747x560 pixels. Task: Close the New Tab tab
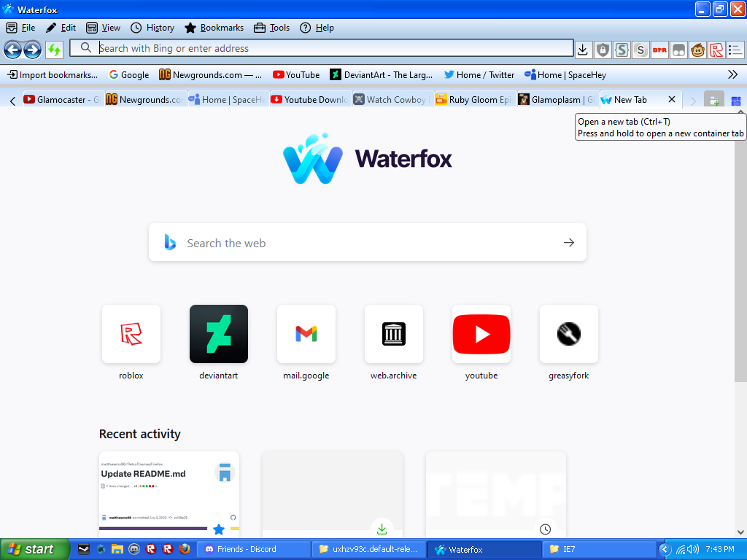pyautogui.click(x=672, y=99)
